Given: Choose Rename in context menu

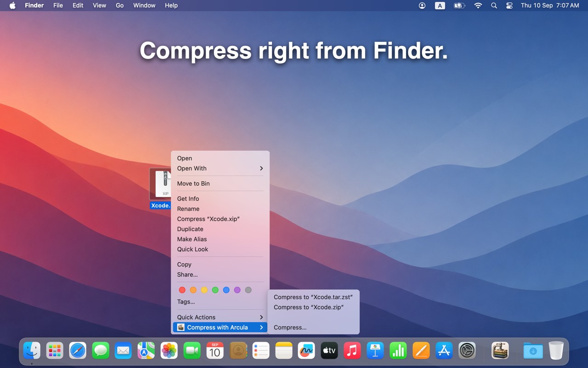Looking at the screenshot, I should pyautogui.click(x=220, y=209).
